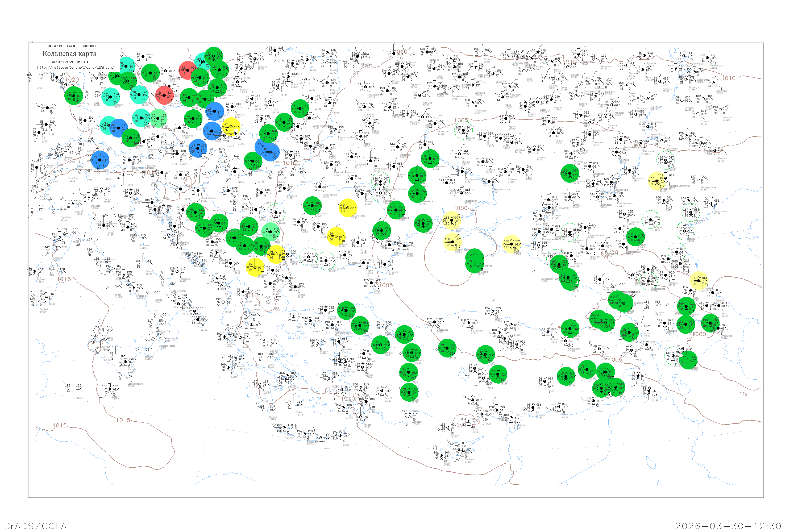Click the meteocenter.net LBSF.png URL text

tap(75, 68)
